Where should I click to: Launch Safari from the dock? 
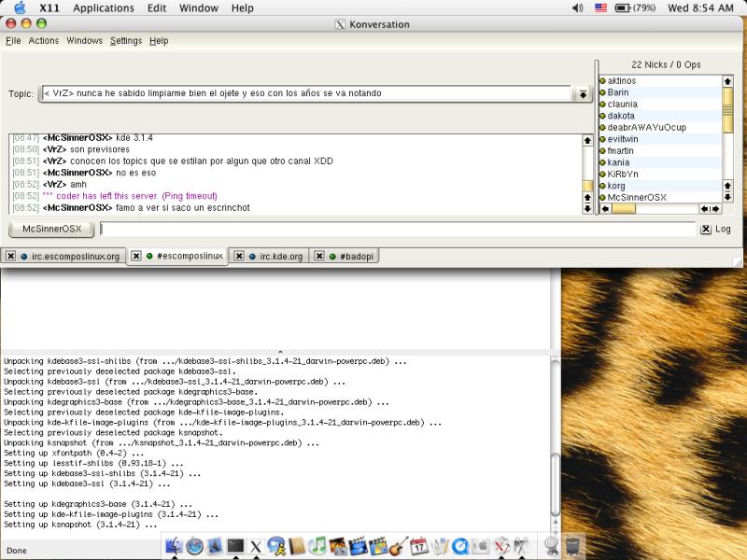click(194, 546)
